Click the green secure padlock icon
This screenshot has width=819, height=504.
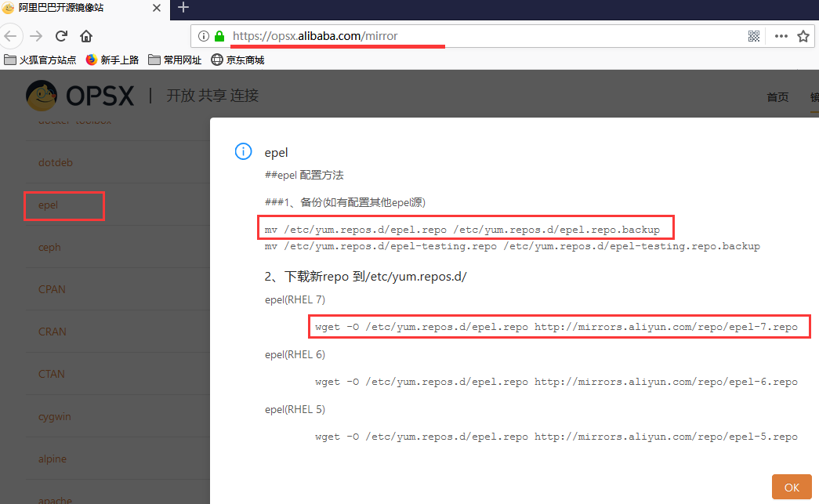click(x=219, y=36)
